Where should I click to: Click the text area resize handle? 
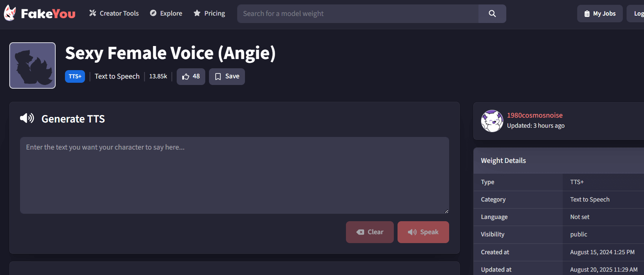[446, 211]
